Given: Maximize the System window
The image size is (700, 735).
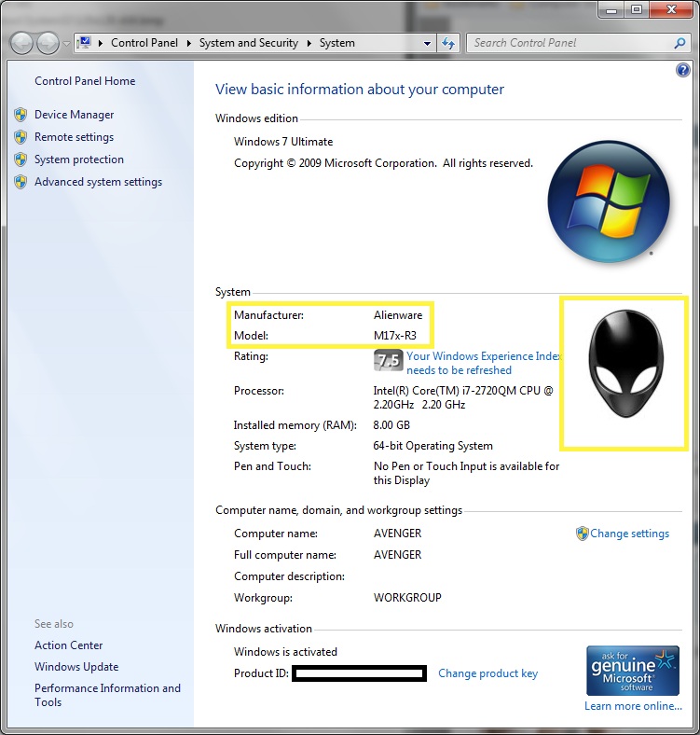Looking at the screenshot, I should [x=637, y=9].
